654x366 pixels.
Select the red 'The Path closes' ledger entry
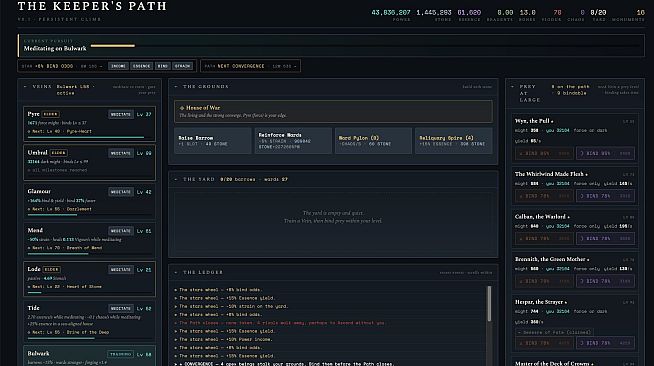pyautogui.click(x=282, y=323)
